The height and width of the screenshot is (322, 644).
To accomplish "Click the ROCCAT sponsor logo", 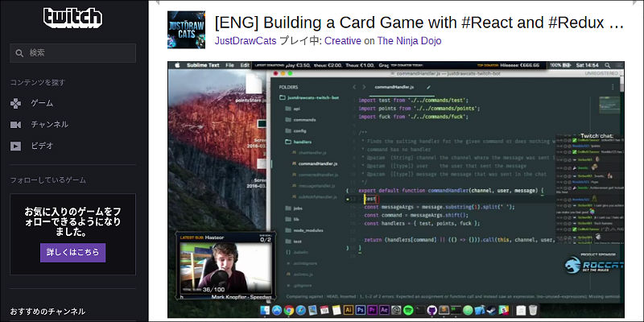I will pos(593,265).
